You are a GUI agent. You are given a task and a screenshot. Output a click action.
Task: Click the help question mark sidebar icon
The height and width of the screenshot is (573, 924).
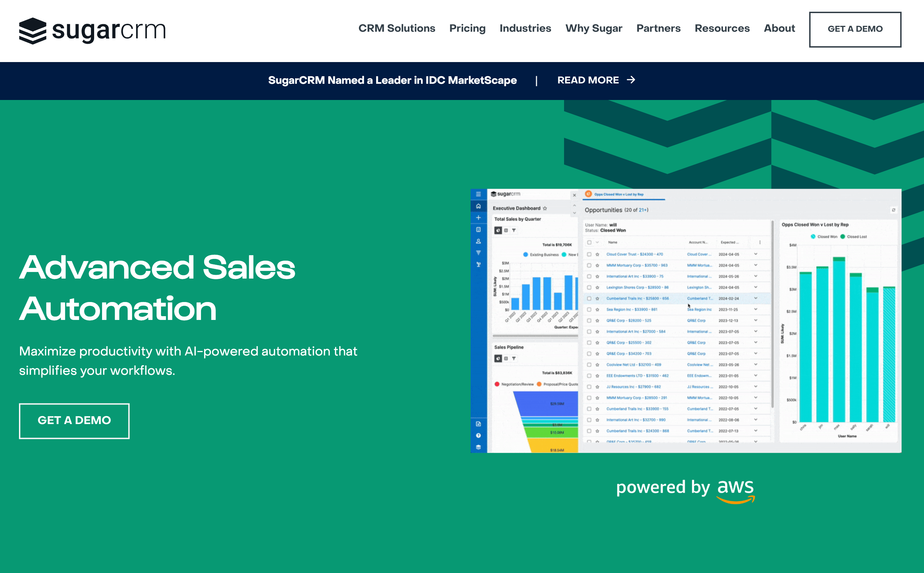tap(478, 435)
